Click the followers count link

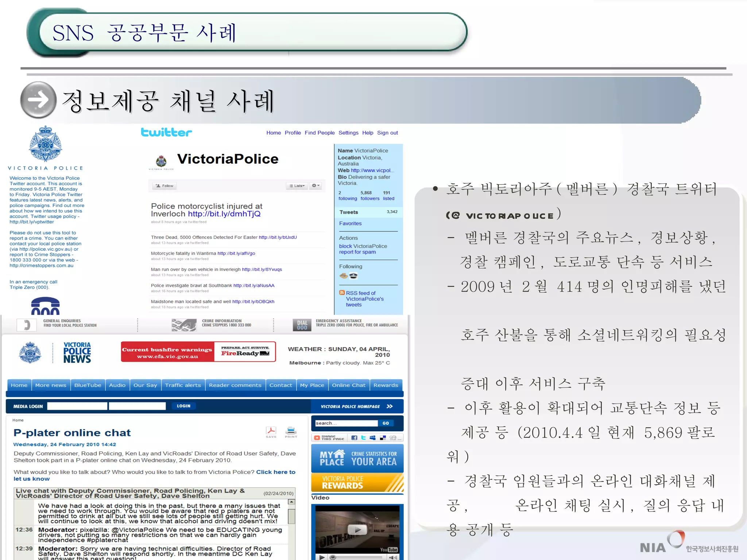coord(370,195)
